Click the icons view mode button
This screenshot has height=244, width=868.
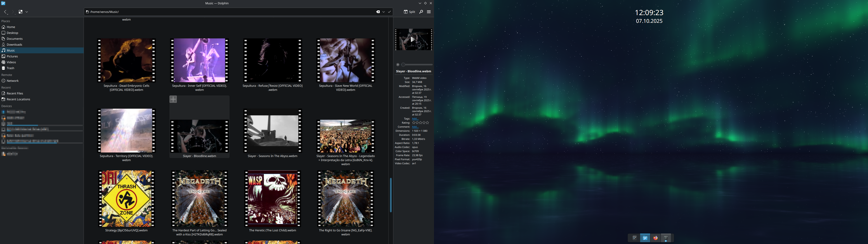[x=21, y=12]
